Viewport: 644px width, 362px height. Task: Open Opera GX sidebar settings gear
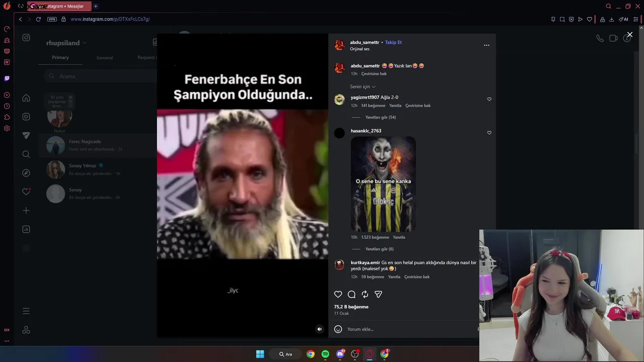tap(7, 128)
